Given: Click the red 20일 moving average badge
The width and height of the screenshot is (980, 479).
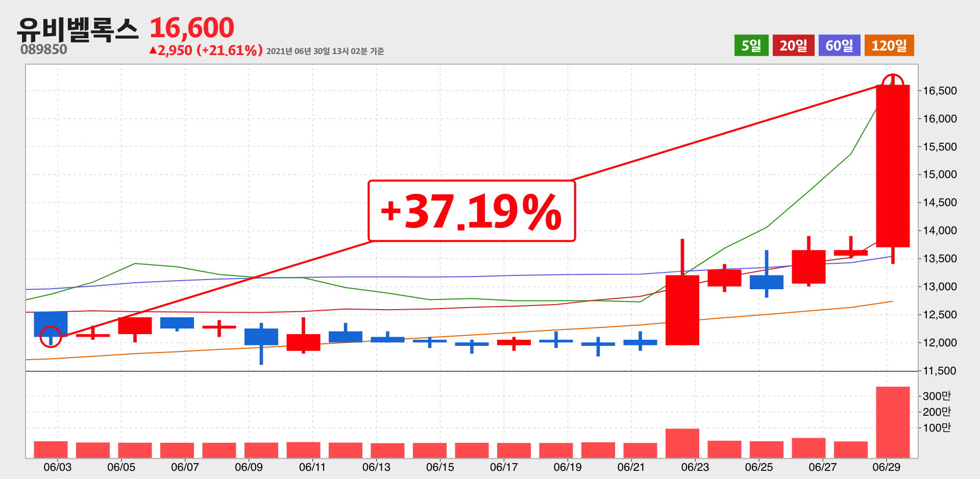Looking at the screenshot, I should coord(793,45).
